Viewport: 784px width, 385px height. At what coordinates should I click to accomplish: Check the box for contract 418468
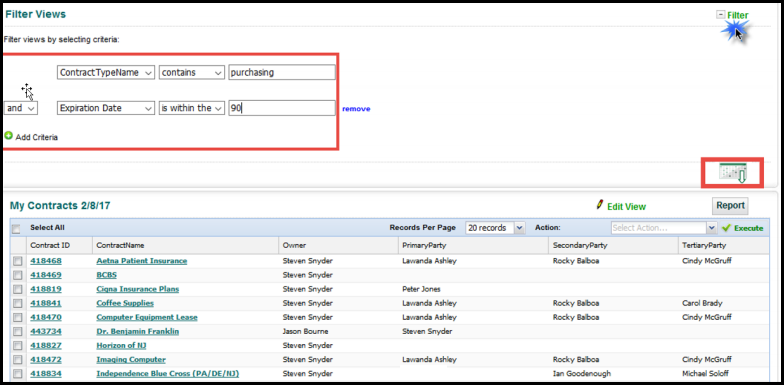pos(18,261)
